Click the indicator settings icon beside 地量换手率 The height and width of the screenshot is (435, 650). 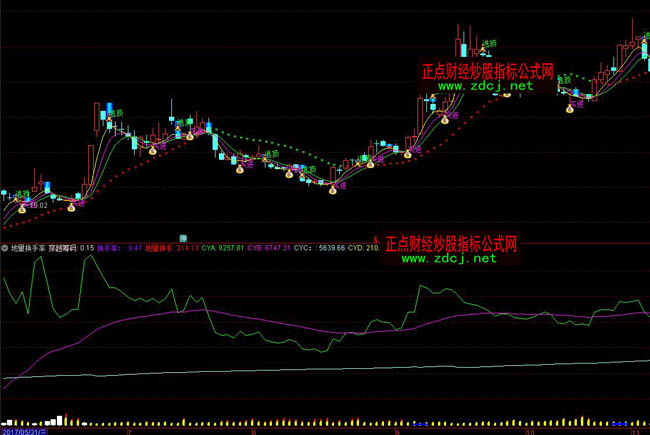(x=5, y=247)
